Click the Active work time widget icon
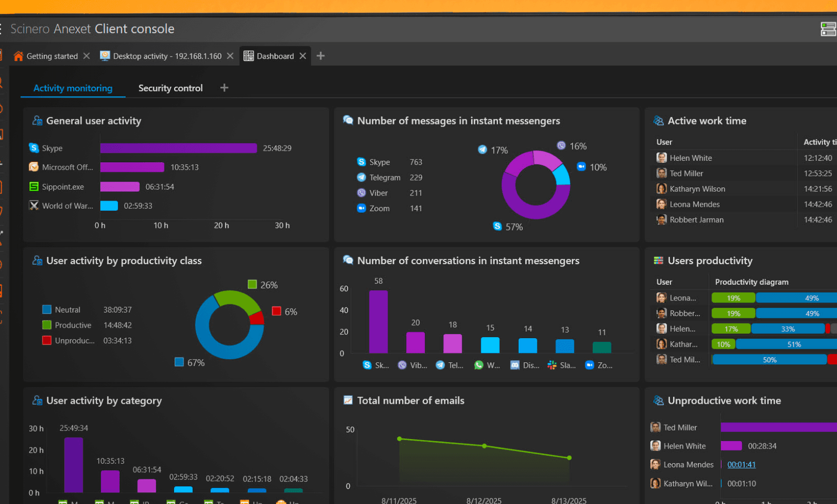The height and width of the screenshot is (504, 837). (659, 121)
